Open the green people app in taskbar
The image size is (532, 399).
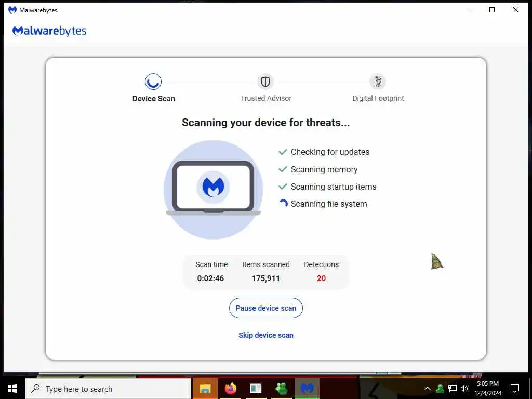[x=282, y=389]
